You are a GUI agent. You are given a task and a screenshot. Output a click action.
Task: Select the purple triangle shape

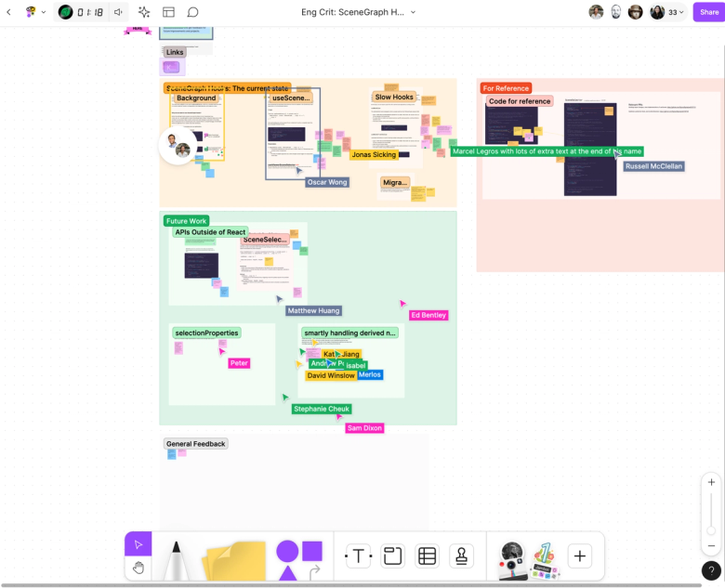[287, 573]
